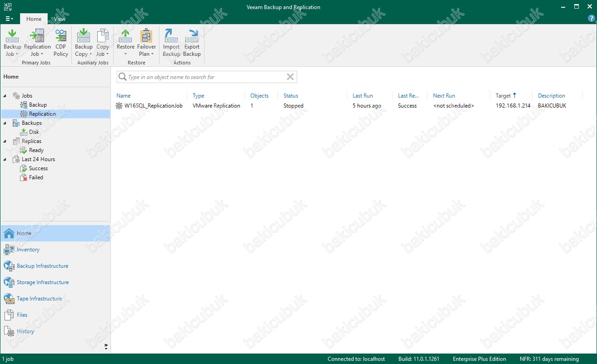
Task: Click the 192.168.1.214 target cell
Action: 513,106
